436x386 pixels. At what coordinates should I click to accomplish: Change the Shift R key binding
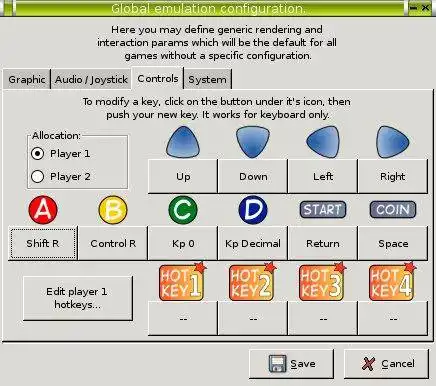tap(43, 243)
